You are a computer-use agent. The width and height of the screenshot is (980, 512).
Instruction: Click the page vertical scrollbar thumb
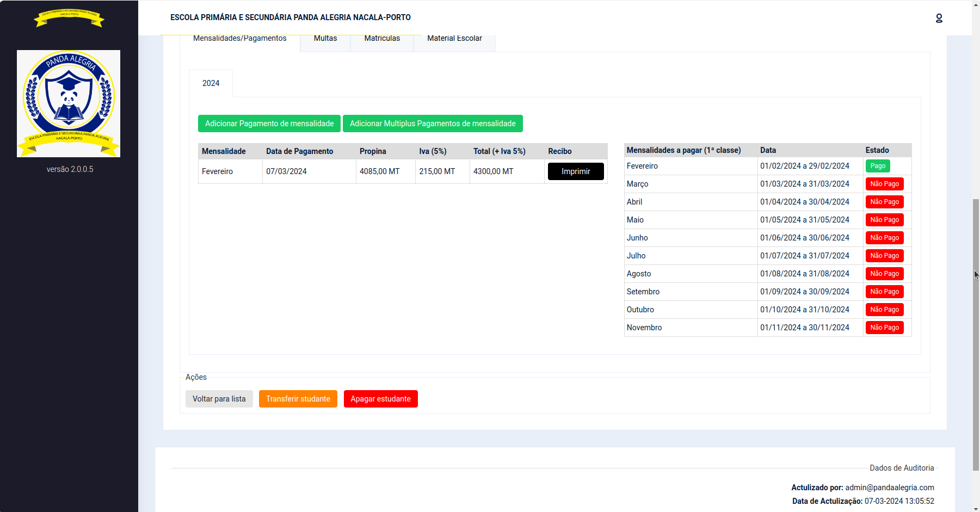[x=976, y=335]
